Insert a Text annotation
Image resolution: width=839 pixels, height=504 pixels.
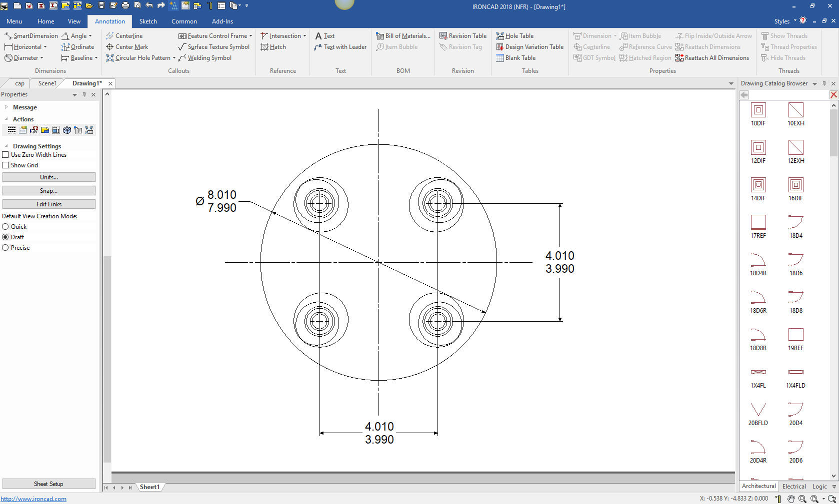[324, 36]
